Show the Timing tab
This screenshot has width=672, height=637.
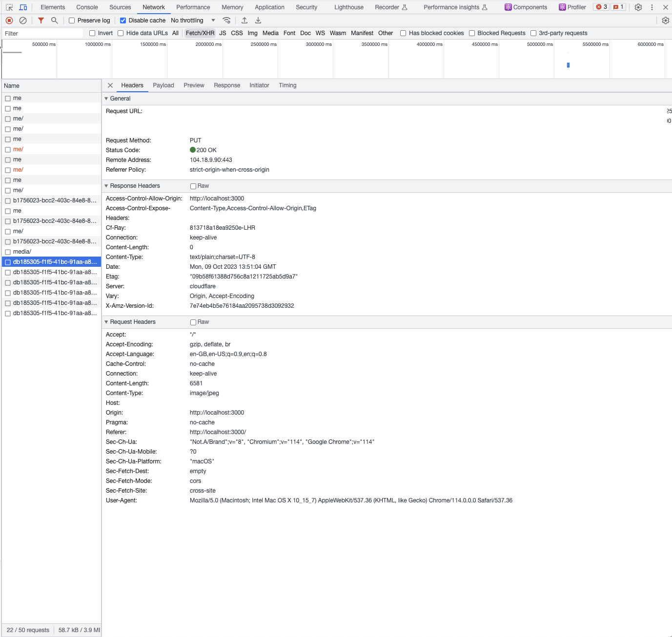(x=287, y=85)
